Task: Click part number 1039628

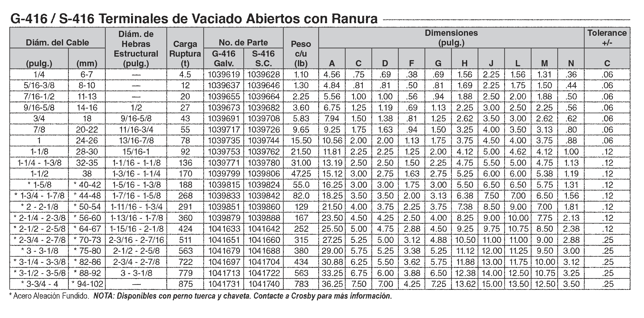Action: pos(264,75)
